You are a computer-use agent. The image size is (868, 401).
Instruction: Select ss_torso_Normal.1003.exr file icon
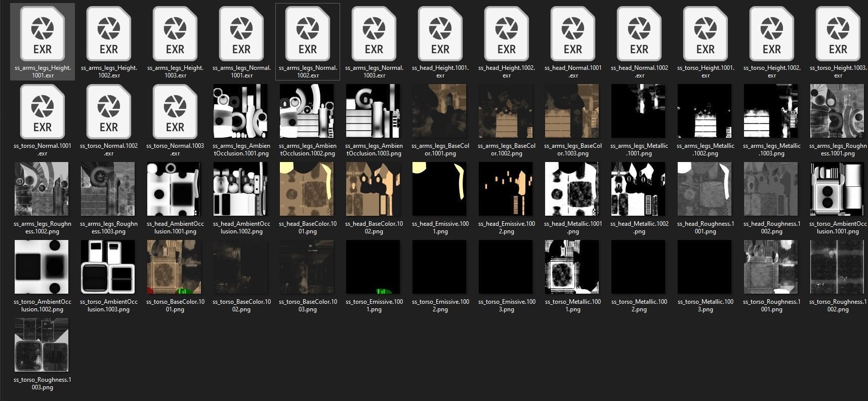point(175,111)
